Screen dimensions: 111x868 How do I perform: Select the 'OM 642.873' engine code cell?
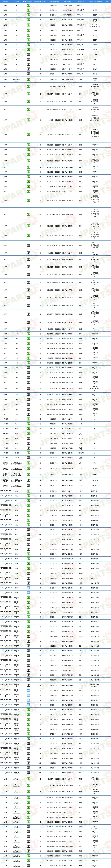click(95, 583)
